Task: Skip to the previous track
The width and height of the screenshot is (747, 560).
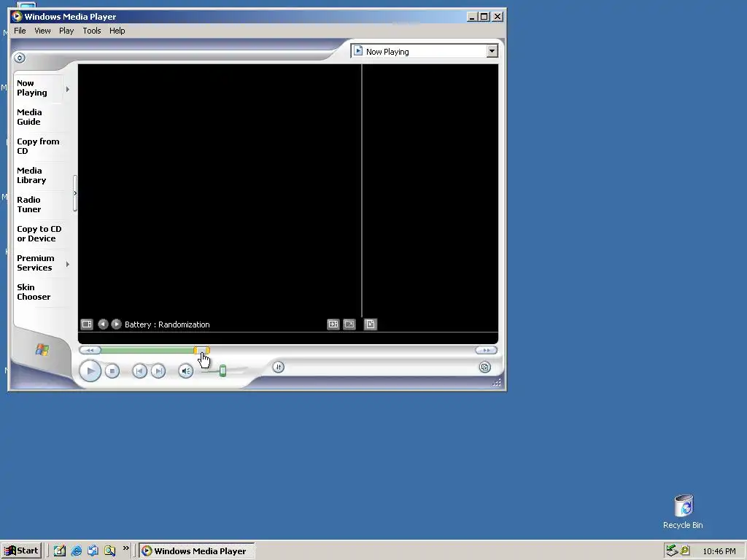Action: (139, 371)
